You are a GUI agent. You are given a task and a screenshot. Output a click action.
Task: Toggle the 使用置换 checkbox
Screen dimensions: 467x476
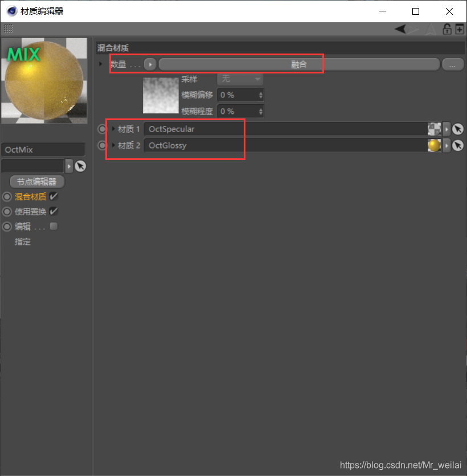(54, 211)
